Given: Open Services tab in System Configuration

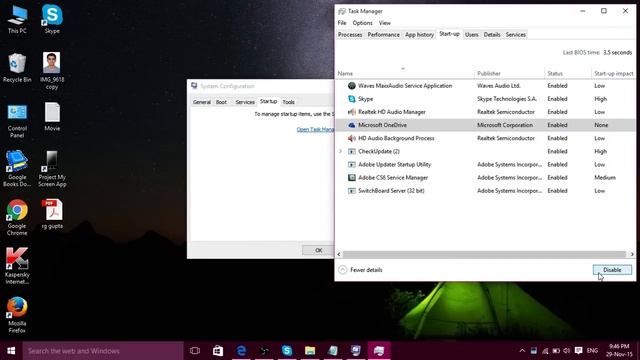Looking at the screenshot, I should tap(245, 102).
